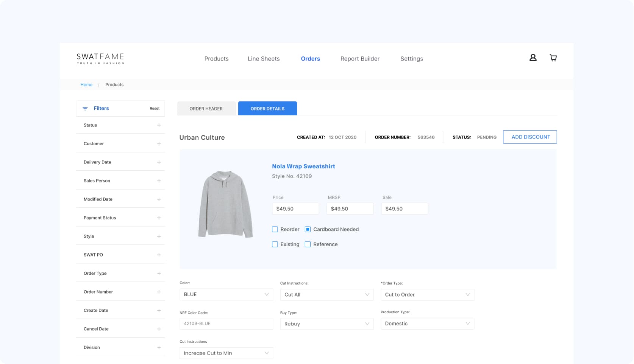Check the Reference checkbox
Viewport: 634px width, 364px height.
tap(308, 244)
